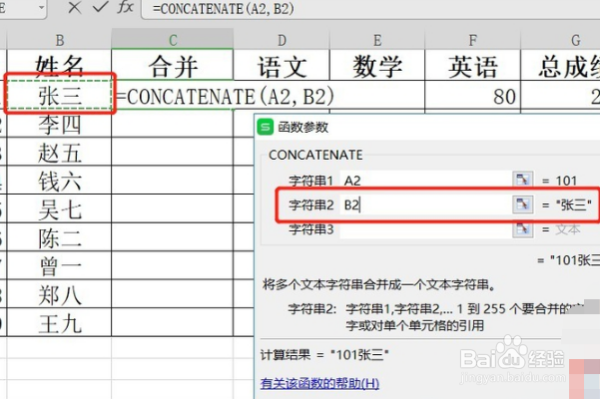
Task: Select column F header
Action: [x=473, y=40]
